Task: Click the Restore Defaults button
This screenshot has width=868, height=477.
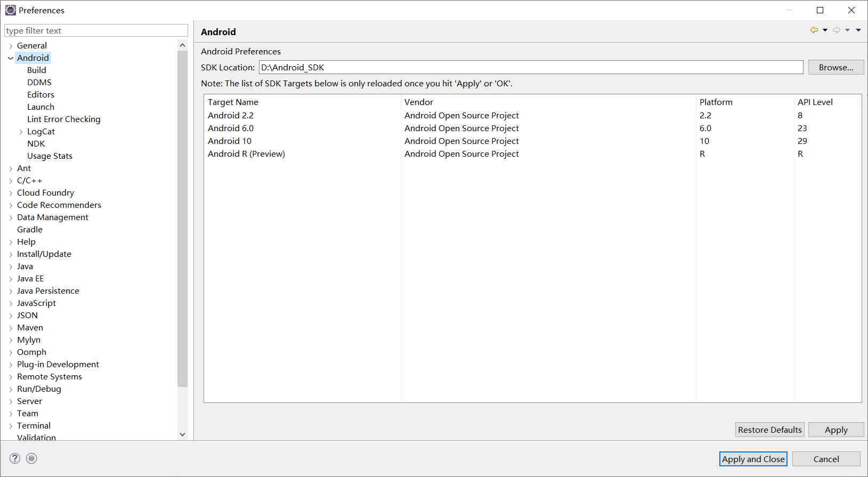Action: (769, 430)
